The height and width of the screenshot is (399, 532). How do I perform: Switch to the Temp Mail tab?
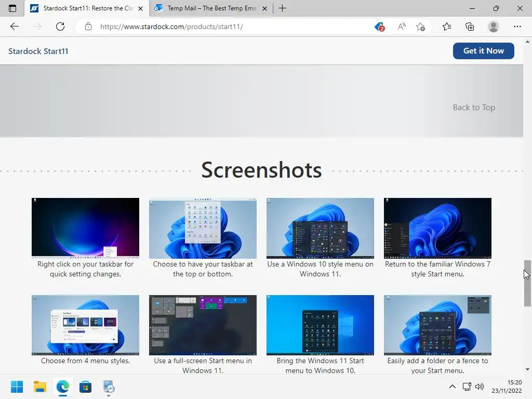click(211, 8)
